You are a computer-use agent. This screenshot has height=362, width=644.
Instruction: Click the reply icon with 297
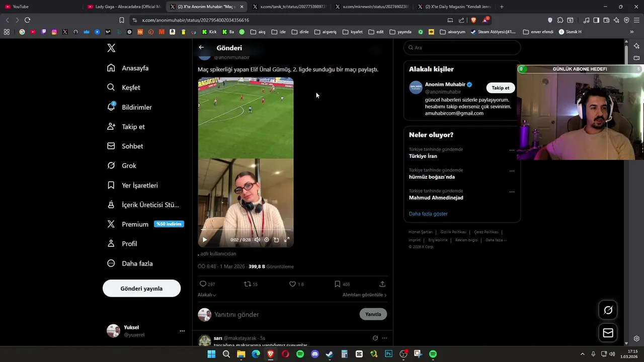[203, 284]
